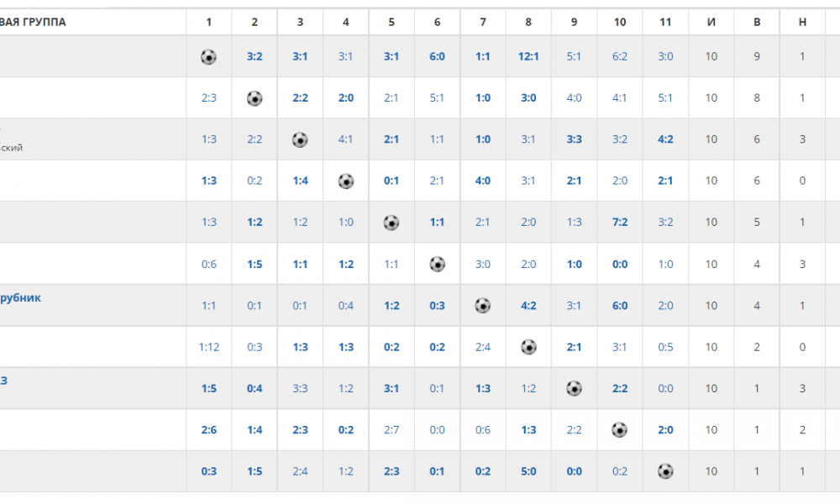Click the soccer ball icon under column 11
Screen dimensions: 840x504
[665, 471]
